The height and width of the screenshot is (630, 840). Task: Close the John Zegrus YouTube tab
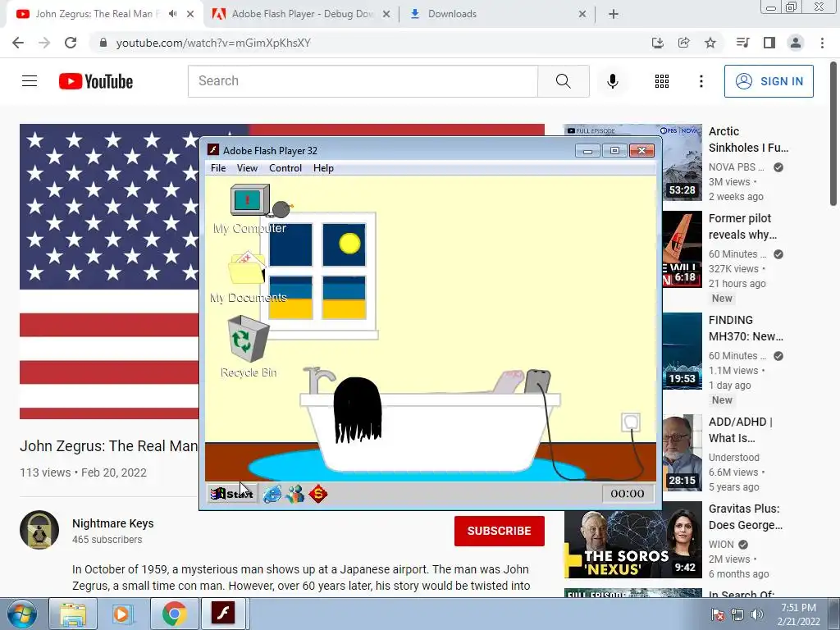point(190,14)
